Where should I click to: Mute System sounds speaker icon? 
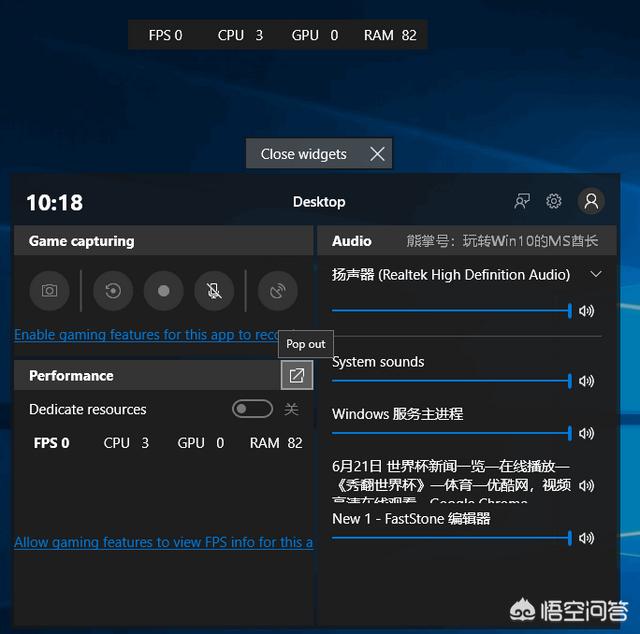pyautogui.click(x=586, y=381)
